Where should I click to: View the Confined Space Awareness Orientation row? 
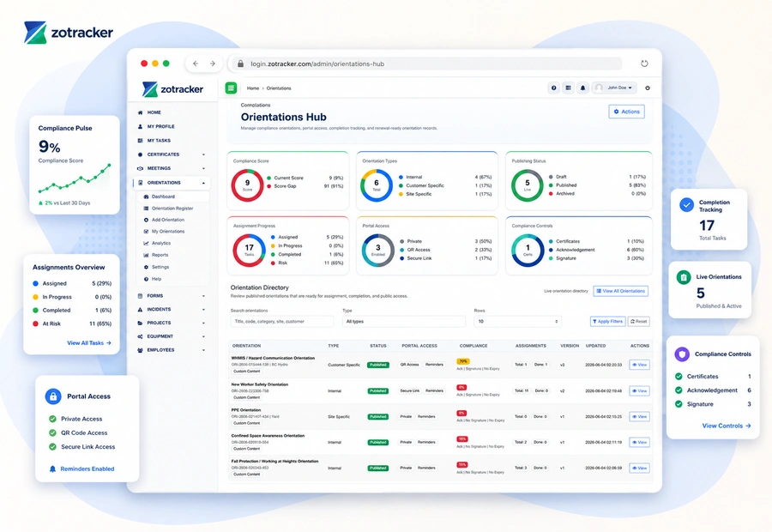639,443
